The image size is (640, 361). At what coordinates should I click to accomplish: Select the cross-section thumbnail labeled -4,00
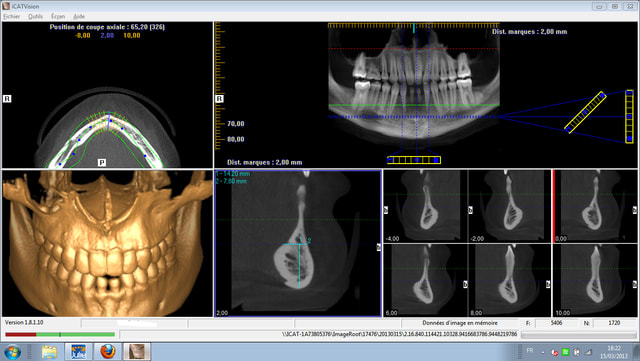425,206
